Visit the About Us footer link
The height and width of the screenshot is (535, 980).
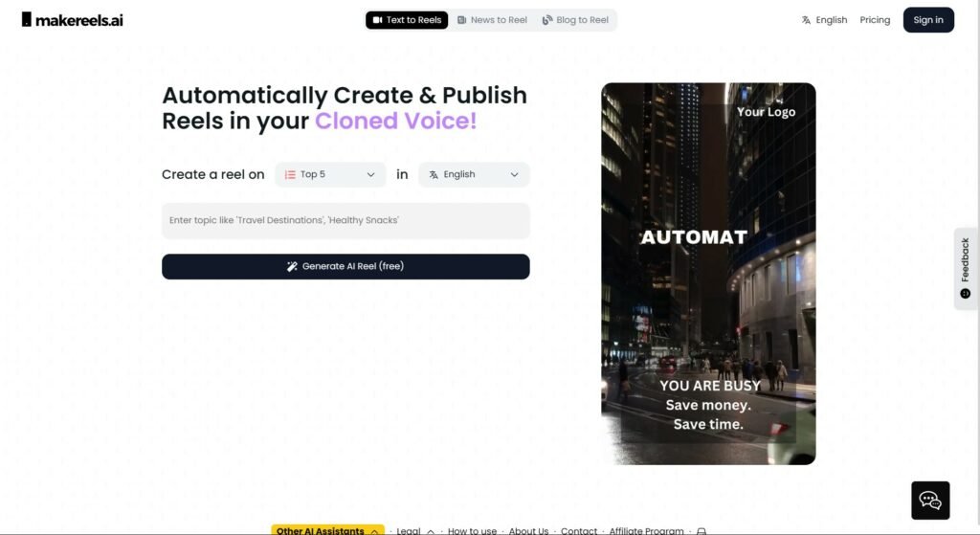(528, 530)
